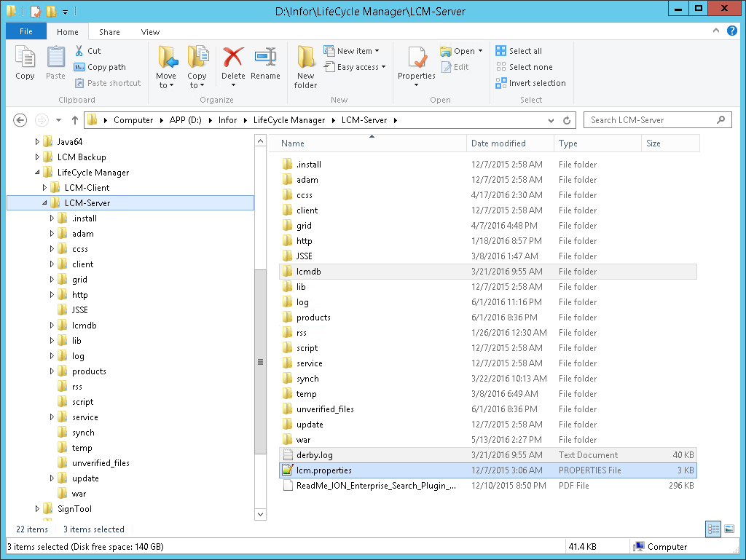Screen dimensions: 746x560
Task: Click the Copy path button
Action: 100,67
